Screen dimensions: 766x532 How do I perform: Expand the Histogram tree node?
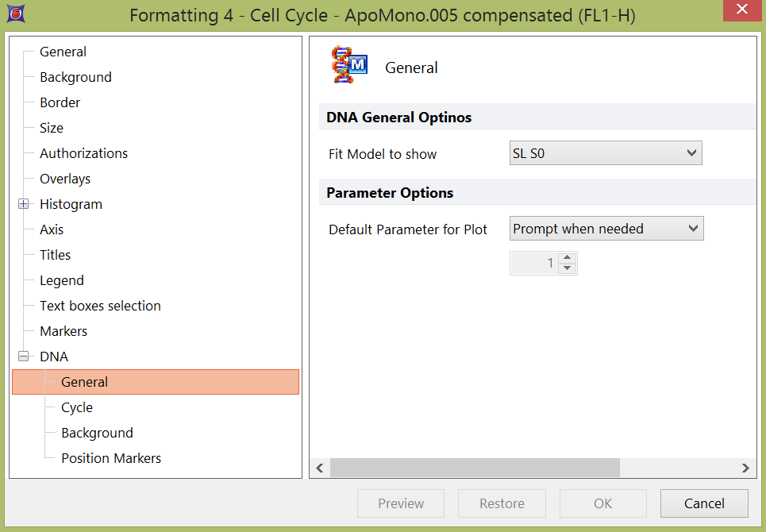(x=23, y=204)
